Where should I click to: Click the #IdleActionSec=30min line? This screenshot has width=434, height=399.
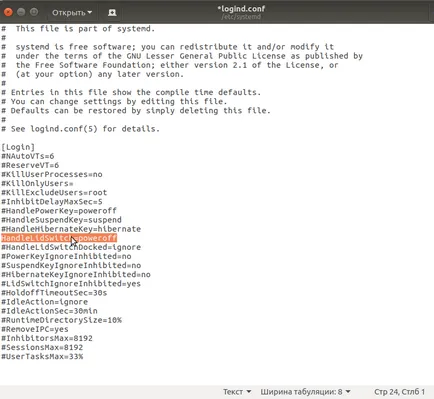[x=49, y=311]
